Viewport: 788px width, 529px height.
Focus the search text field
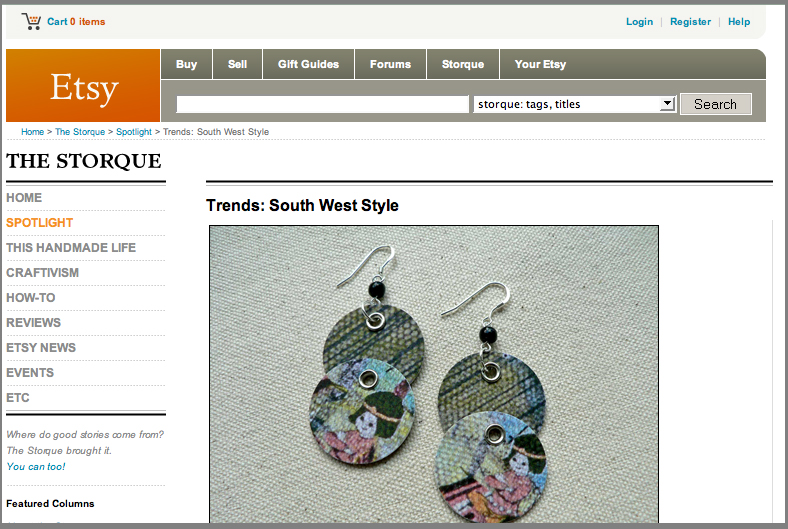(322, 104)
